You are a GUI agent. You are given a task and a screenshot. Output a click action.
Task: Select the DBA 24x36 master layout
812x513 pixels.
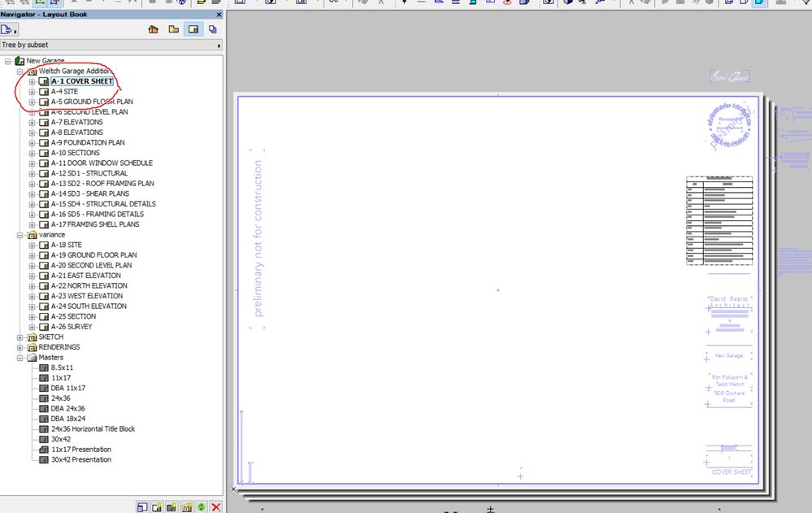[x=70, y=408]
